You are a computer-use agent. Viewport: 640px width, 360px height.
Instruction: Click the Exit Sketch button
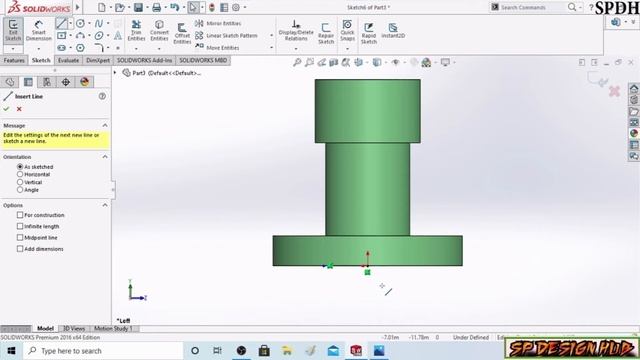coord(13,31)
